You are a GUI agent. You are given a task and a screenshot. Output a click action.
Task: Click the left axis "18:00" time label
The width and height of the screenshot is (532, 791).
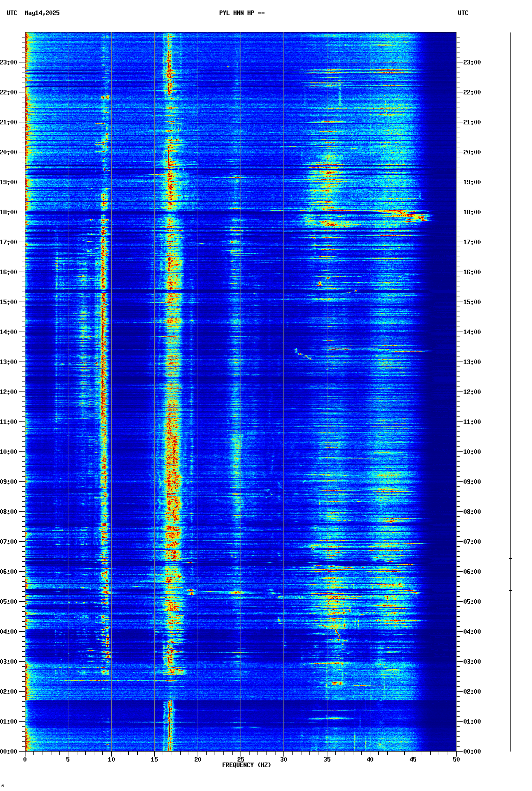[8, 212]
